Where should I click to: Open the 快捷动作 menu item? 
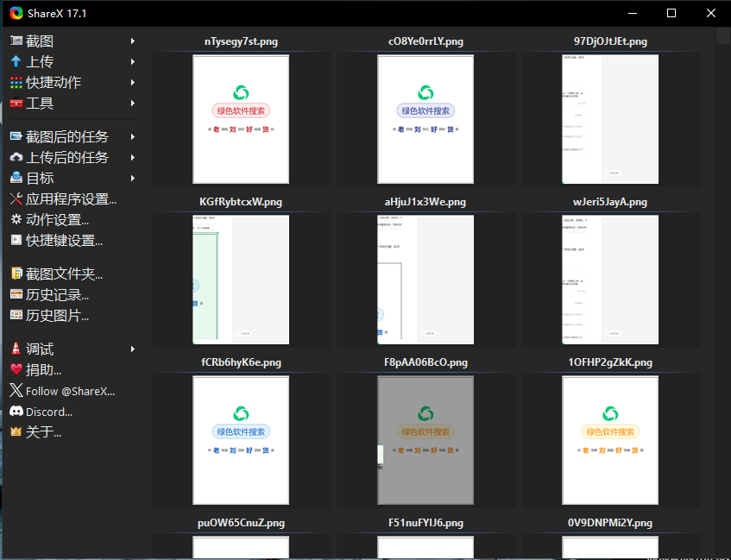(73, 83)
